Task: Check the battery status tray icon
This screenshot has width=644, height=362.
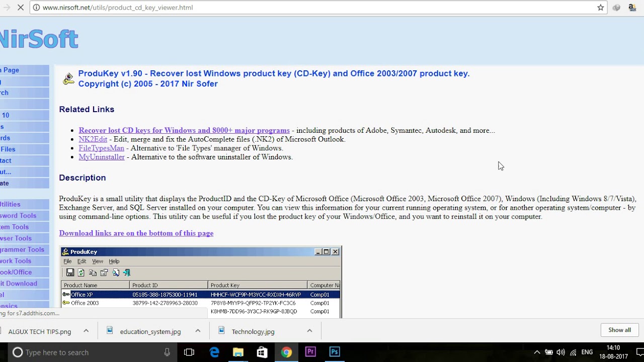Action: pyautogui.click(x=549, y=352)
